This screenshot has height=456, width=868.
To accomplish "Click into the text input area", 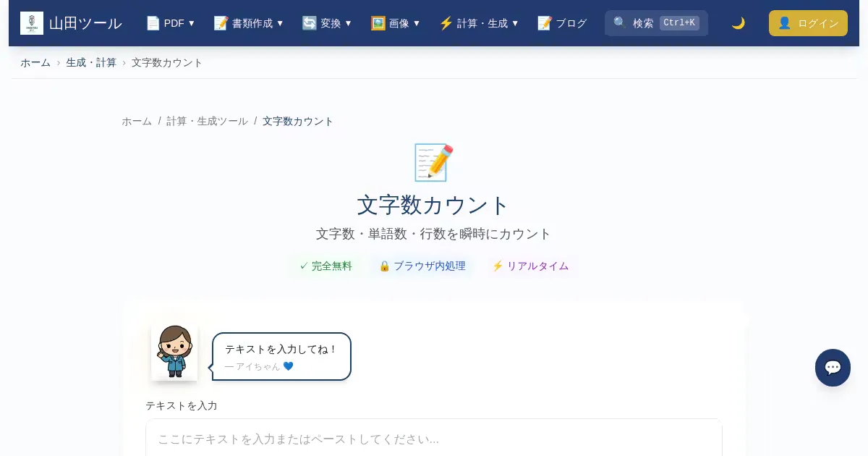I will (434, 439).
